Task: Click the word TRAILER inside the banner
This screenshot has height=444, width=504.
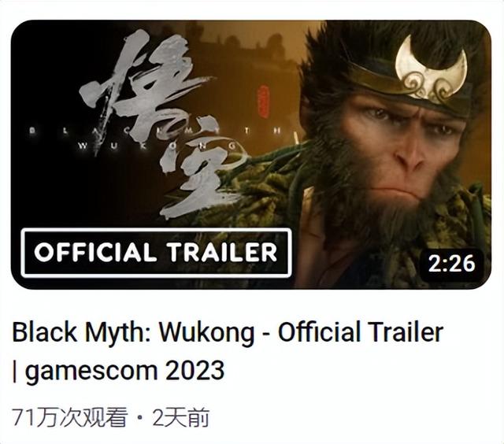Action: pyautogui.click(x=222, y=253)
